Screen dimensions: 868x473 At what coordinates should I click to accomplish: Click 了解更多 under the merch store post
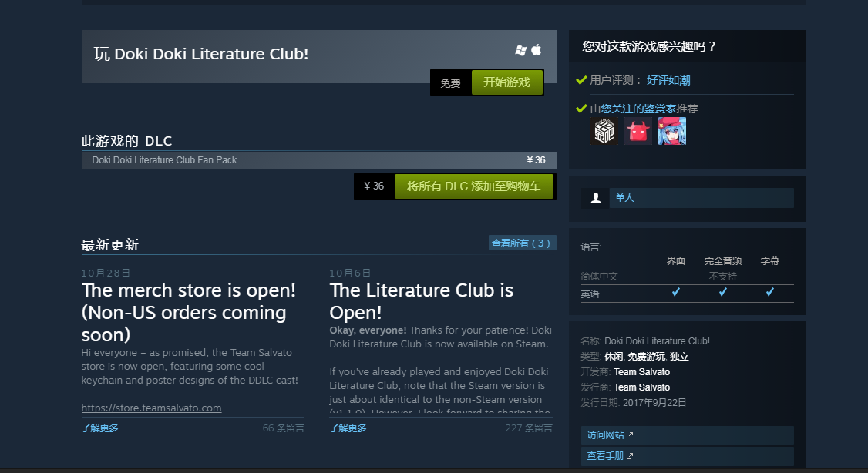tap(99, 428)
